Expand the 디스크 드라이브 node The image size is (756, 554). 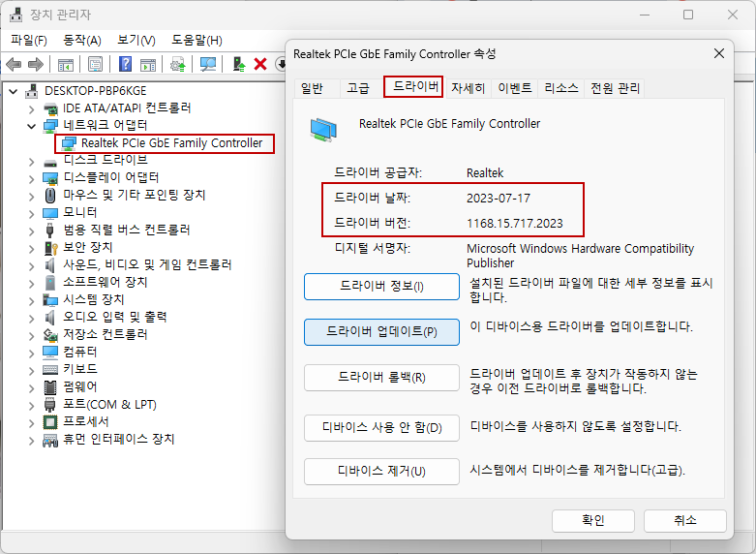31,162
